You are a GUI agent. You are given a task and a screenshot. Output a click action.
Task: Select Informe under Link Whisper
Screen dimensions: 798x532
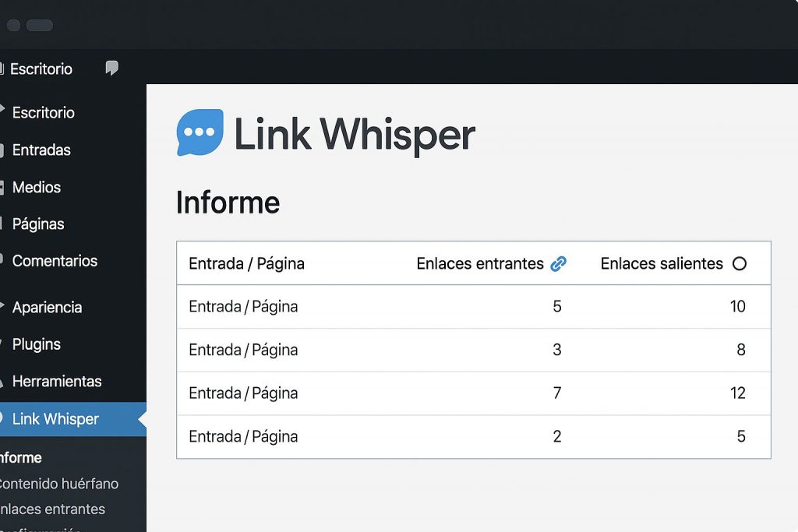click(19, 457)
